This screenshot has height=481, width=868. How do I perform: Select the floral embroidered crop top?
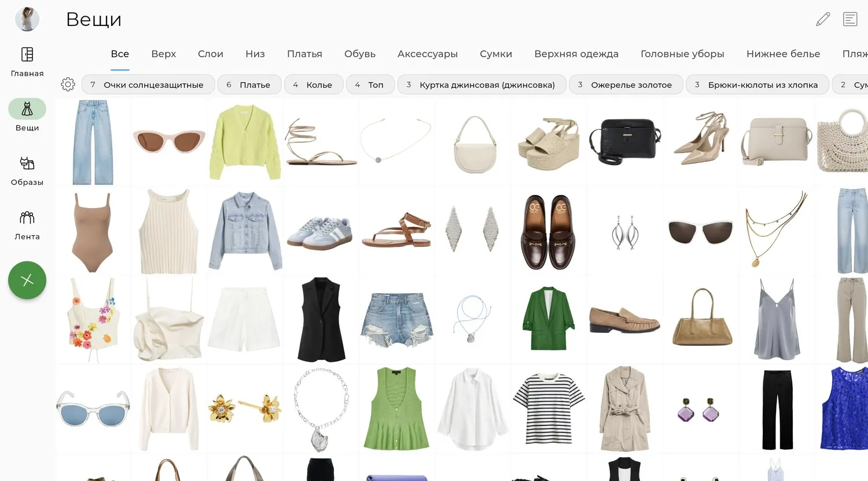pyautogui.click(x=93, y=319)
